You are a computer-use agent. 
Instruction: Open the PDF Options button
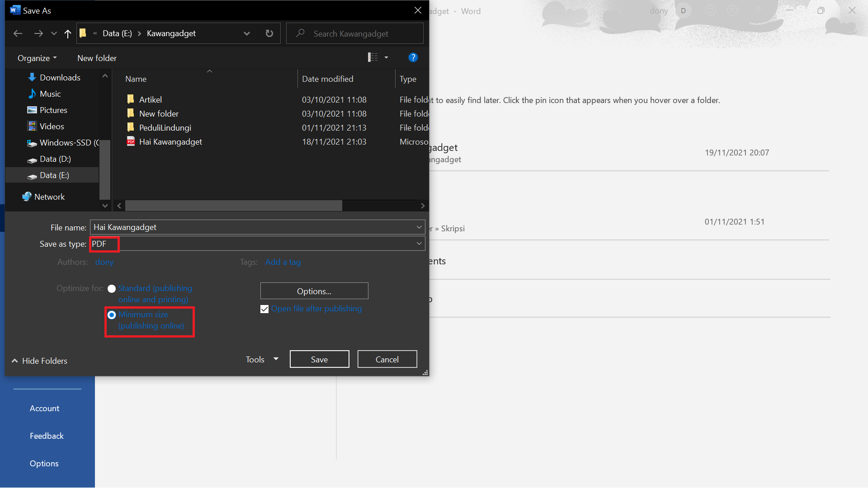314,291
